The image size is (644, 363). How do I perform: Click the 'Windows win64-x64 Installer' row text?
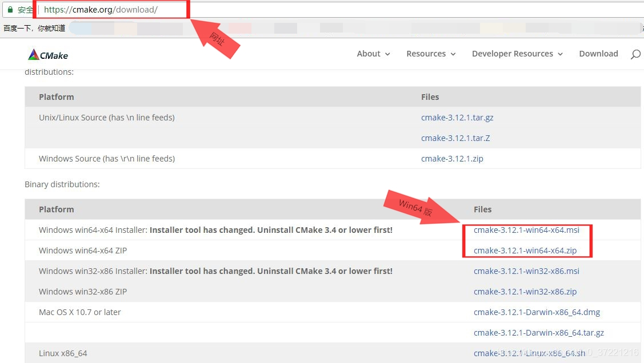[215, 230]
